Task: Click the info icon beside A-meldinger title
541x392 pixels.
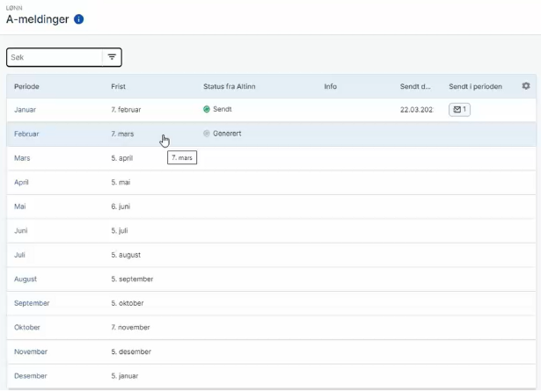Action: pyautogui.click(x=79, y=18)
